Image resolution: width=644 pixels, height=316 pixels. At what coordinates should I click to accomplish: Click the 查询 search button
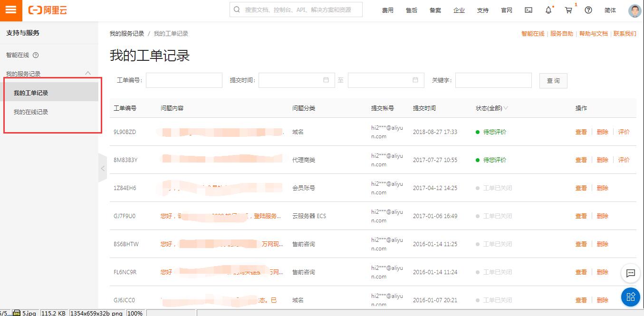(553, 81)
